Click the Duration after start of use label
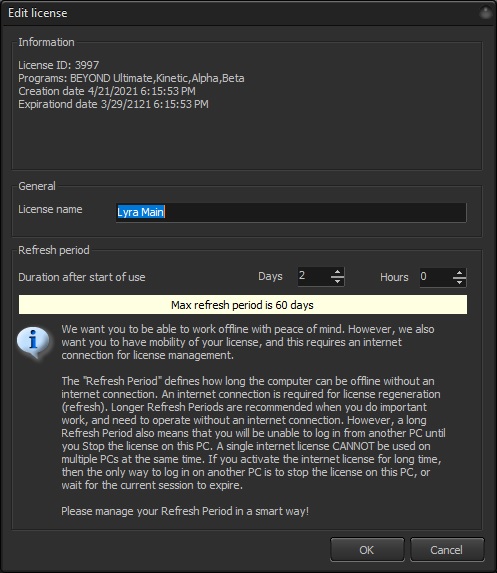 [x=82, y=277]
